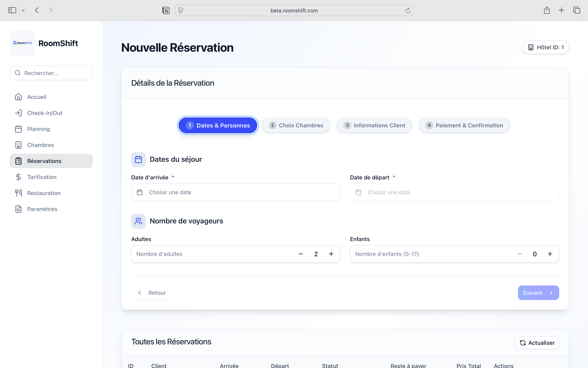Switch to Choix Chambres step tab
The image size is (588, 368).
pos(296,125)
